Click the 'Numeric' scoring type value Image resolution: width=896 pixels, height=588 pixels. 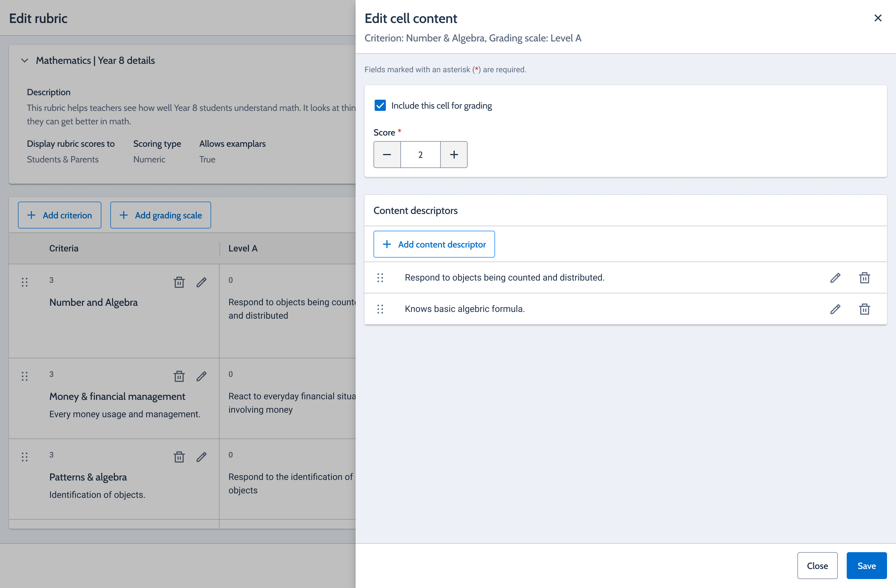point(149,159)
